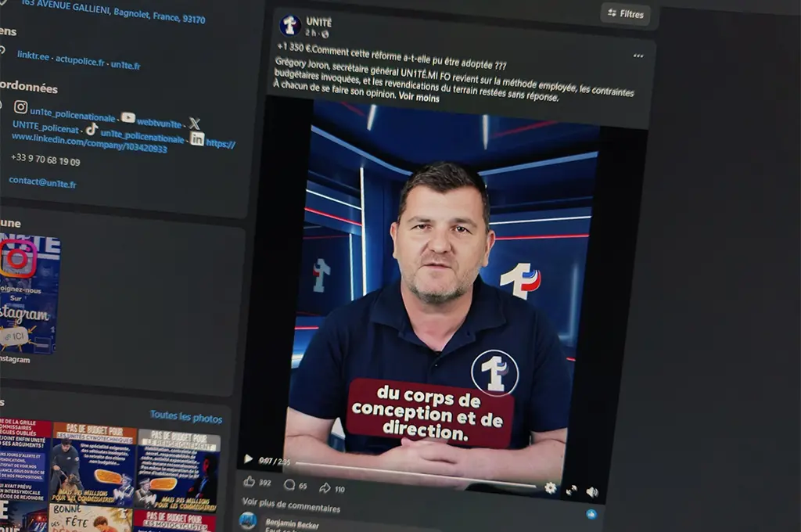
Task: Play the video with the play button
Action: [248, 458]
